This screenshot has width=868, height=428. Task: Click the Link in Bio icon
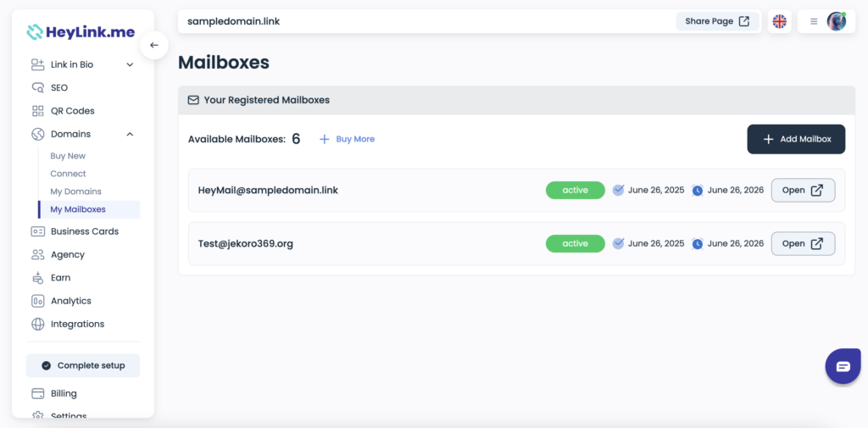coord(37,64)
